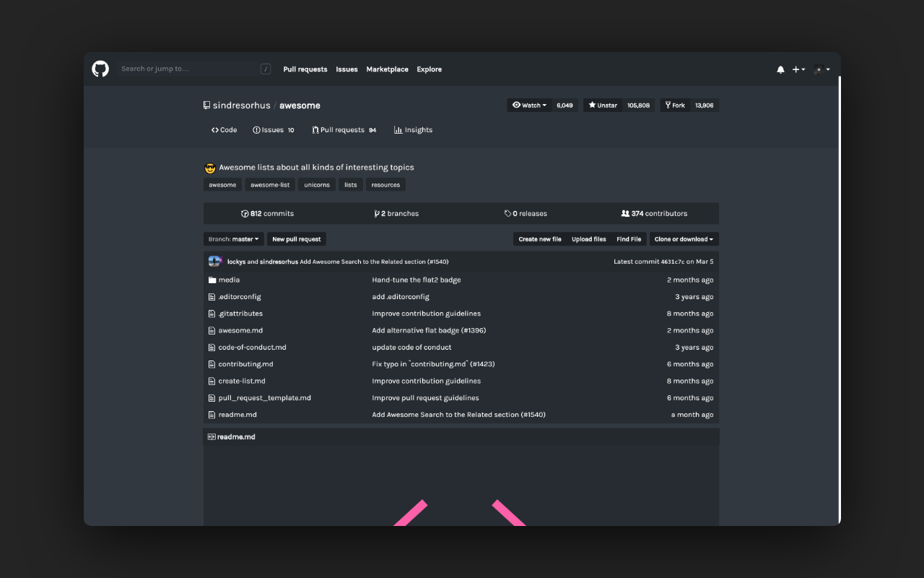Viewport: 924px width, 578px height.
Task: Click the slash shortcut icon in the search box
Action: [266, 69]
